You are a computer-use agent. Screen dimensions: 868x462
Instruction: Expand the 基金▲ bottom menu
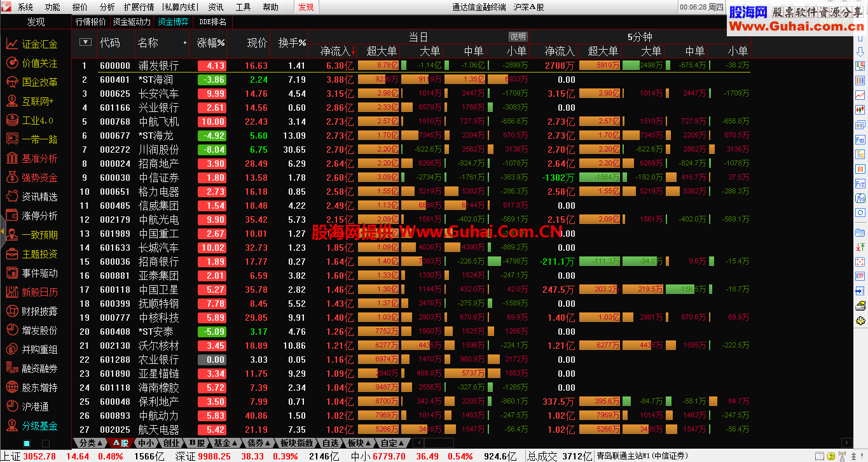225,443
